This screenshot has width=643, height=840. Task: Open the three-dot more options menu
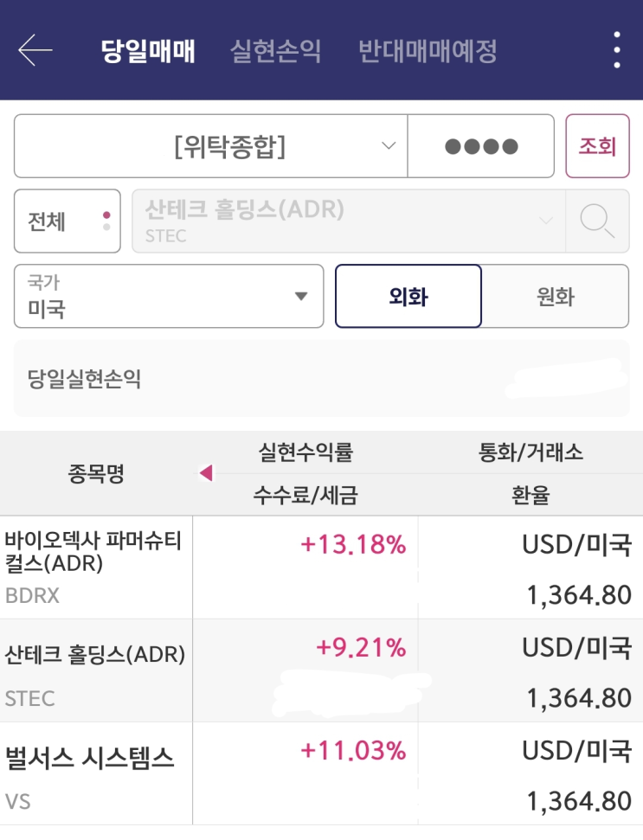pyautogui.click(x=616, y=50)
